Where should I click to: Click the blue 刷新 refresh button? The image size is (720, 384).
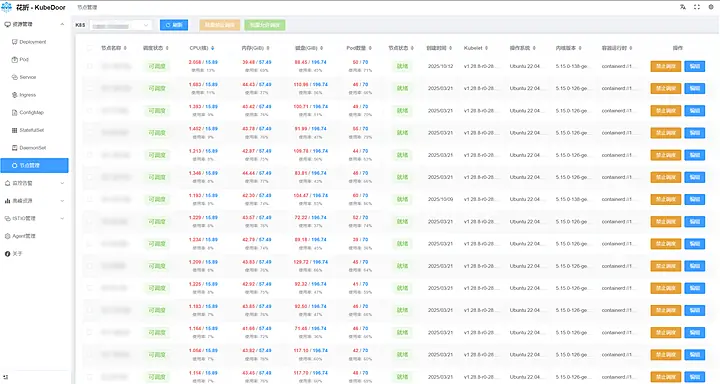click(x=174, y=25)
